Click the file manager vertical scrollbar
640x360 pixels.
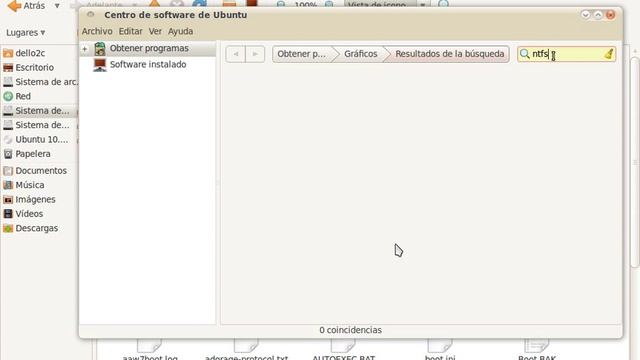click(635, 162)
